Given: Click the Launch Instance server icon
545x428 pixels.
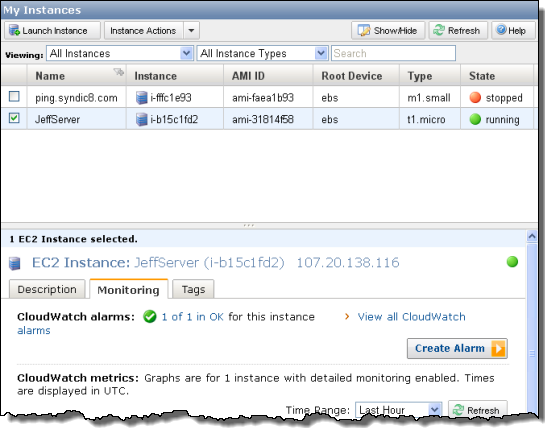Looking at the screenshot, I should tap(14, 30).
